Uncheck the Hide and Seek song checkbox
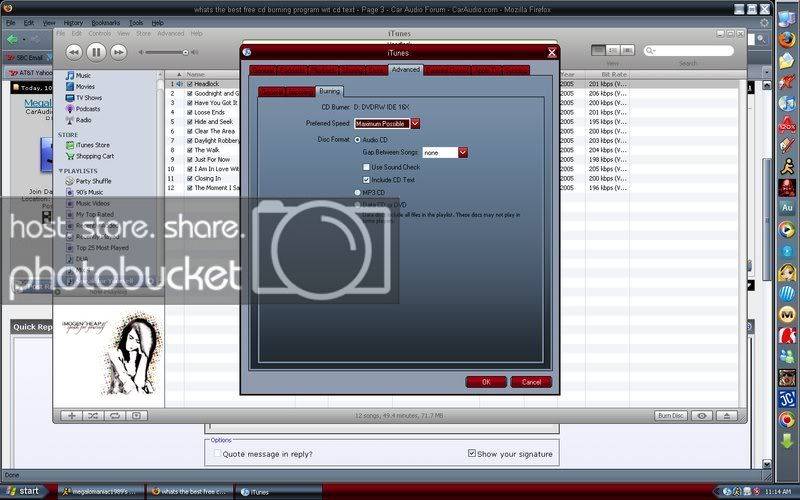Screen dimensions: 800x500 (x=190, y=122)
